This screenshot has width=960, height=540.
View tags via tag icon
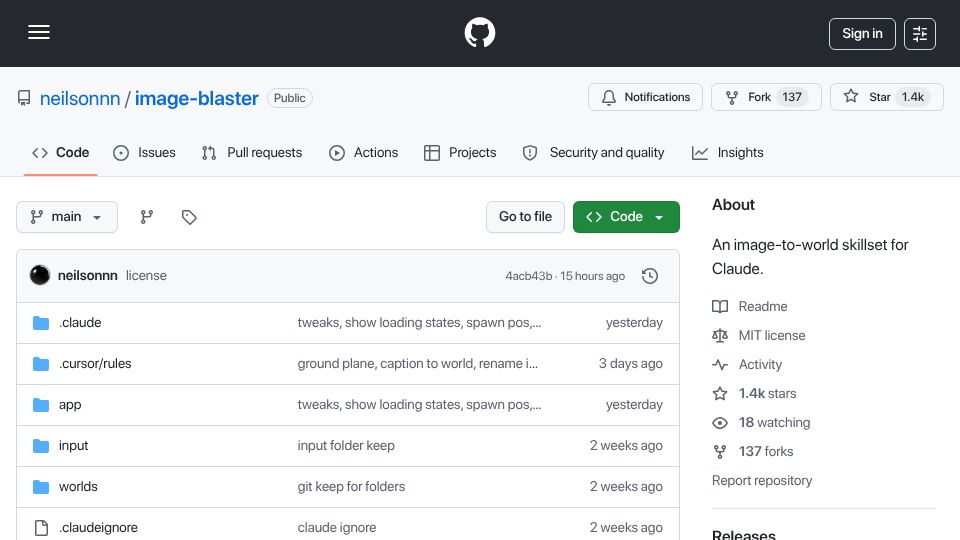(x=189, y=217)
